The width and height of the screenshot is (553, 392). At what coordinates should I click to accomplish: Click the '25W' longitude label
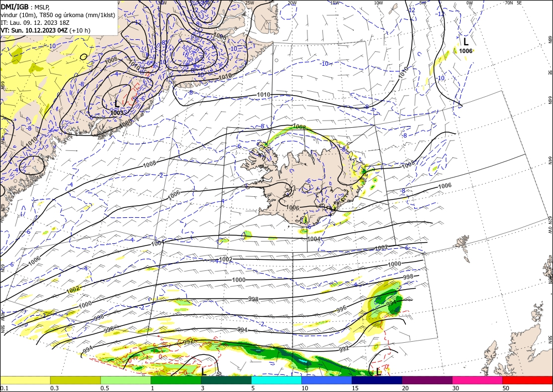pos(249,3)
